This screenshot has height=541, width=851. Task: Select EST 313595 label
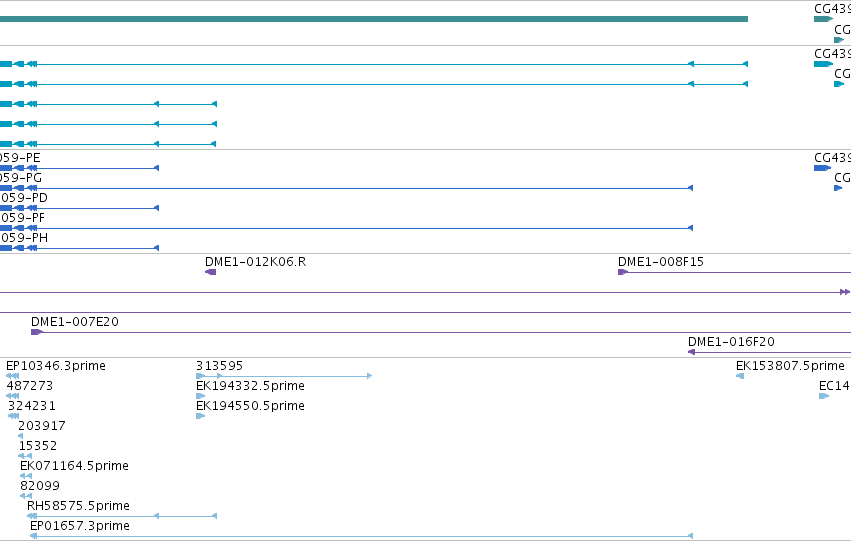click(x=219, y=366)
